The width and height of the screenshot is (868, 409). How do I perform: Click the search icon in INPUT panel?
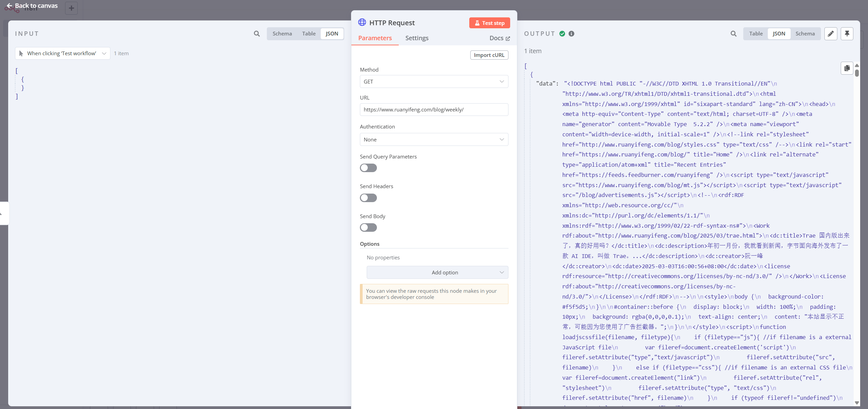click(x=257, y=34)
